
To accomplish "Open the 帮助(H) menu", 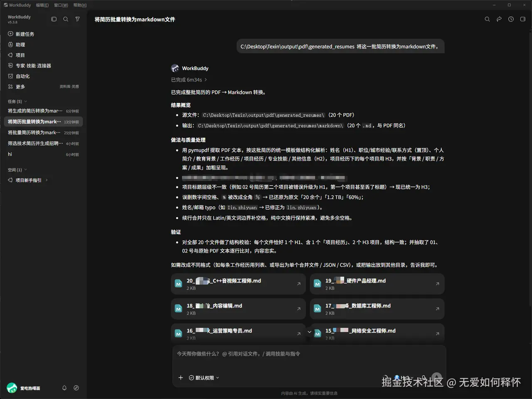I will point(80,5).
